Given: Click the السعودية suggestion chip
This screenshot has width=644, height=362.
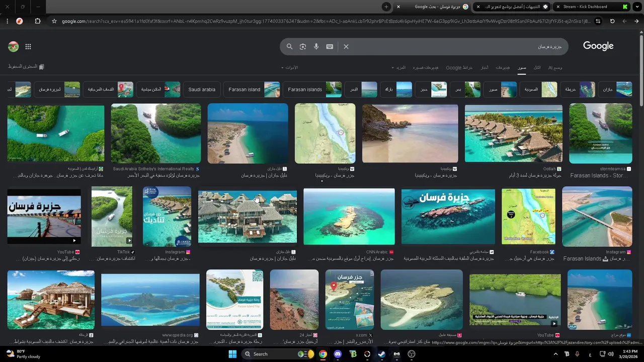Looking at the screenshot, I should (x=538, y=89).
